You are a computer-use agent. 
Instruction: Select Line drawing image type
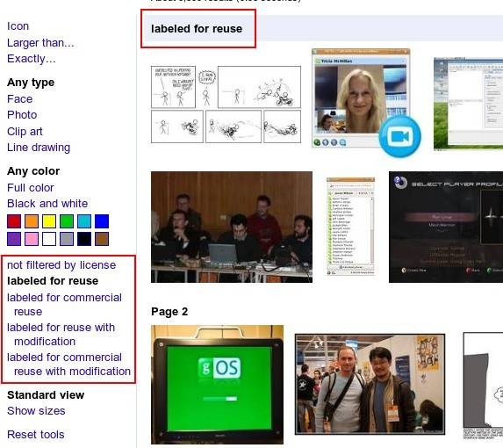39,148
